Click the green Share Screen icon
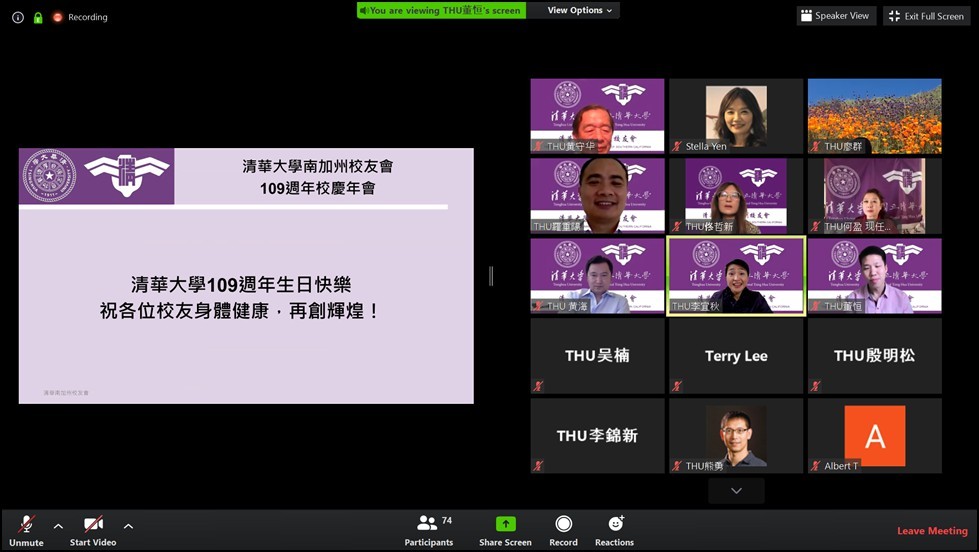979x552 pixels. (x=505, y=524)
